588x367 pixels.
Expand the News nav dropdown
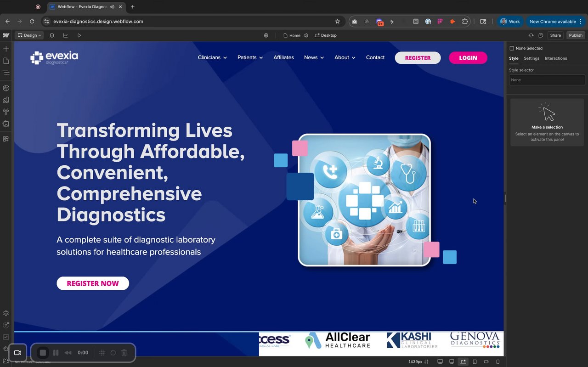click(x=314, y=57)
